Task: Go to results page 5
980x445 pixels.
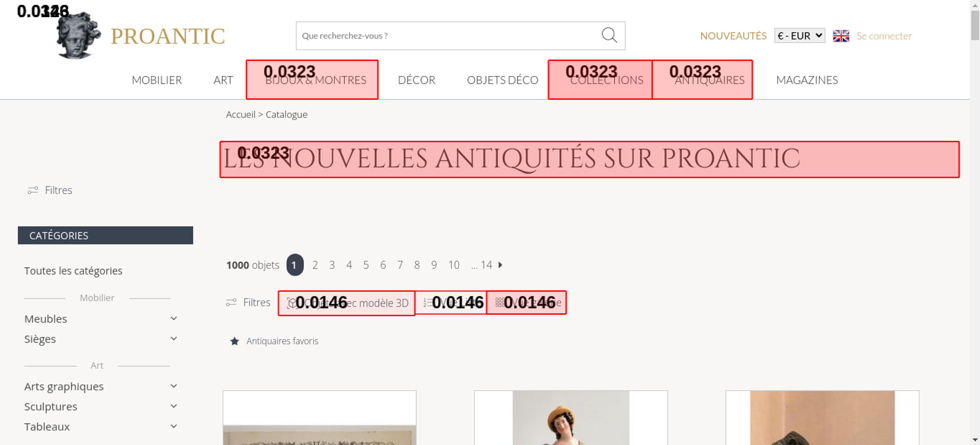Action: click(x=366, y=265)
